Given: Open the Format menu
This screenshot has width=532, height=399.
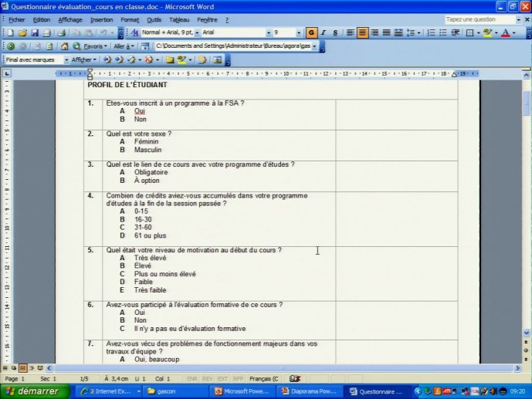Looking at the screenshot, I should [x=130, y=20].
